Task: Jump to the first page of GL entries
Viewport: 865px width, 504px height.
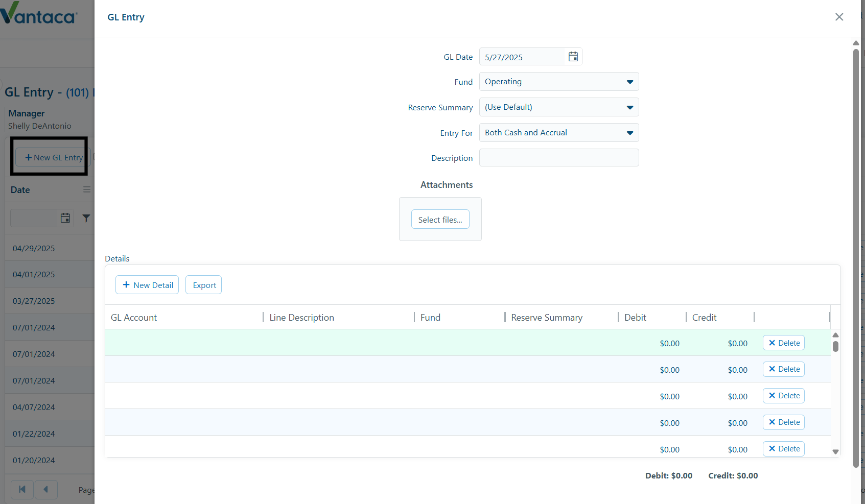Action: pyautogui.click(x=22, y=489)
